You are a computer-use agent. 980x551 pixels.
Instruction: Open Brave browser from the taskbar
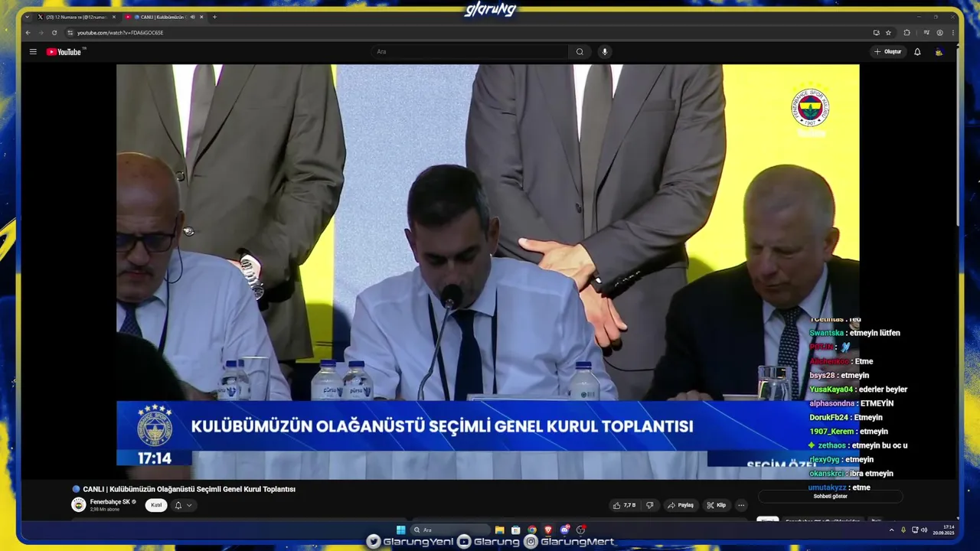(x=548, y=530)
